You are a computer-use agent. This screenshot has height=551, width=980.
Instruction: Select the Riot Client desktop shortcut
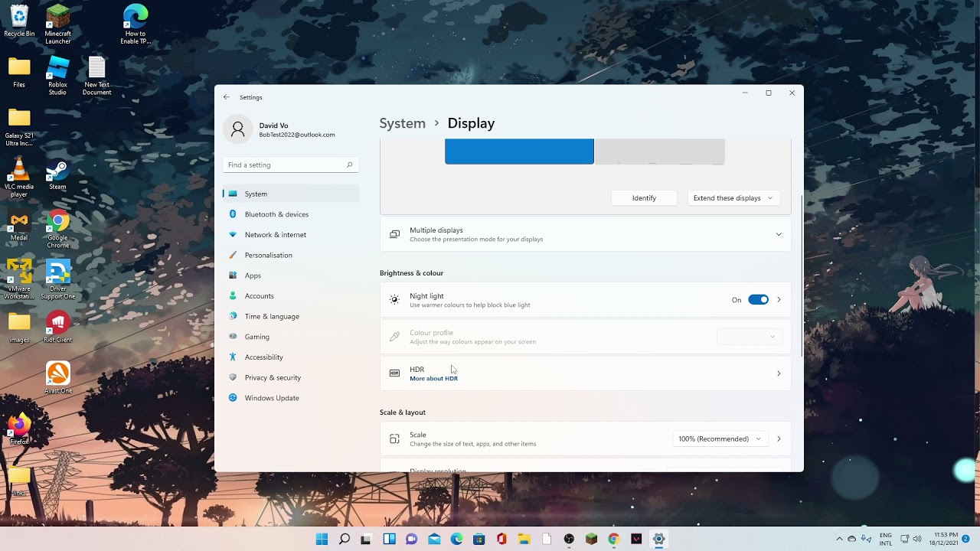[x=57, y=328]
